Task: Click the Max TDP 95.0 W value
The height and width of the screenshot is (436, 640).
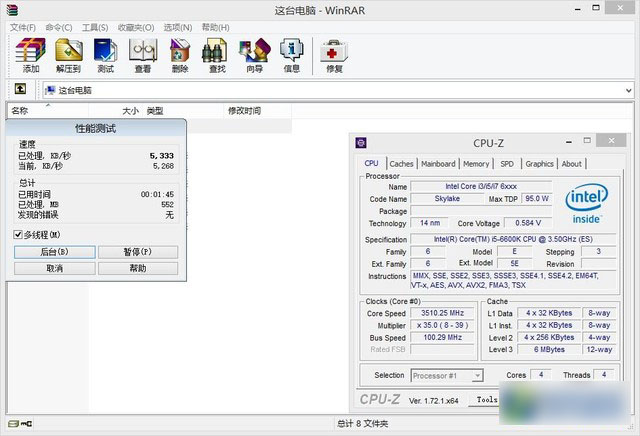Action: 536,199
